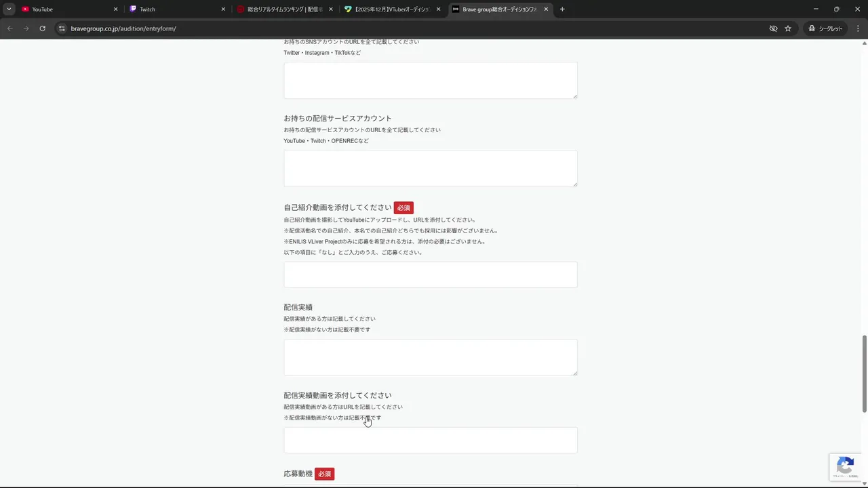Focus the address bar URL
This screenshot has height=488, width=868.
[x=123, y=28]
